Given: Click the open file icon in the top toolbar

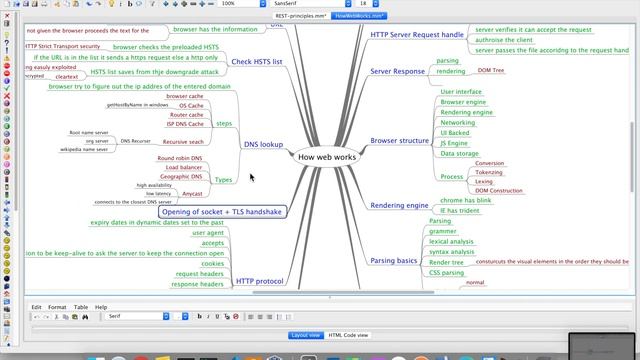Looking at the screenshot, I should [16, 4].
